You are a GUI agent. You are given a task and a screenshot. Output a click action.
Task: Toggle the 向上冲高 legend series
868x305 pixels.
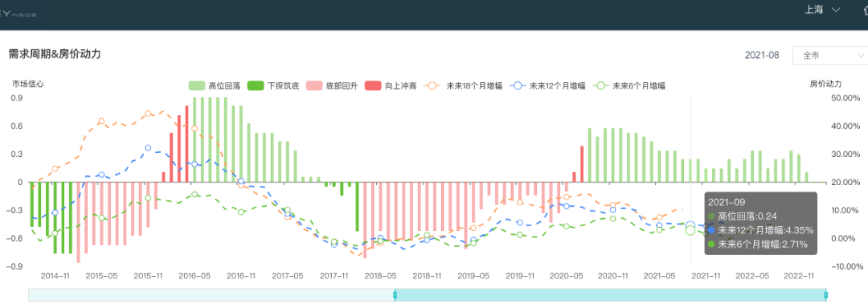coord(391,86)
